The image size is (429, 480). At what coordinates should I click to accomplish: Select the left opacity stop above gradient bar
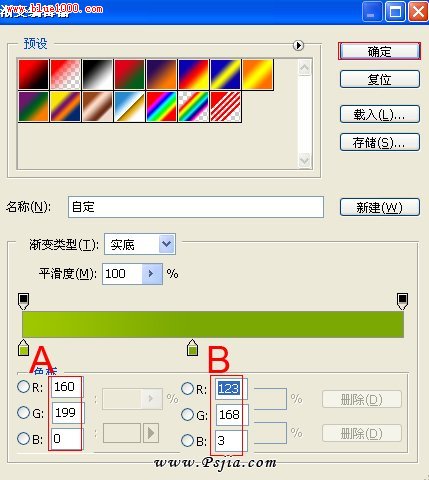[23, 301]
